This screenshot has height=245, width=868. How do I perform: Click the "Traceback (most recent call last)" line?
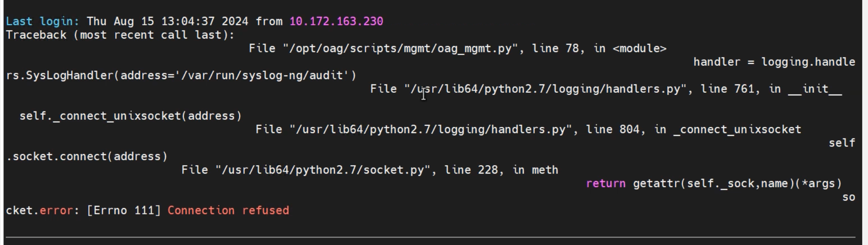[120, 35]
